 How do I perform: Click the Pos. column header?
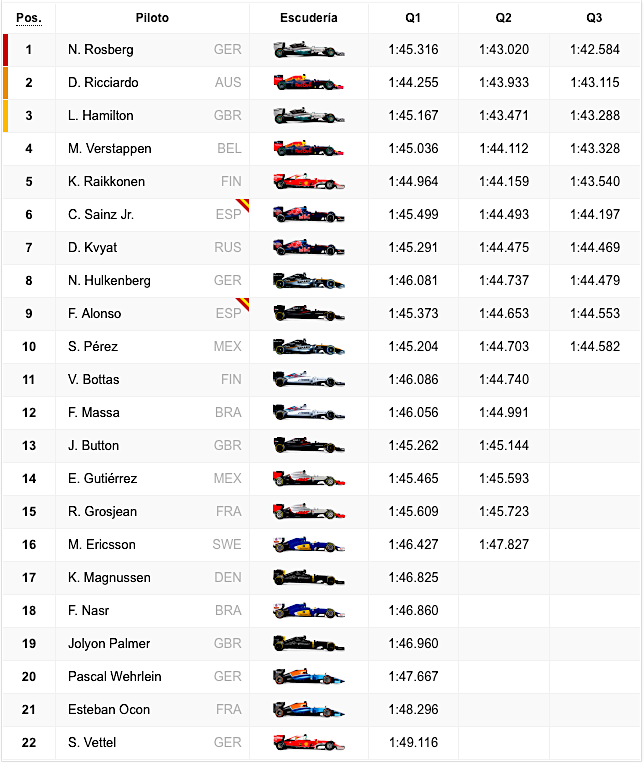pos(29,18)
